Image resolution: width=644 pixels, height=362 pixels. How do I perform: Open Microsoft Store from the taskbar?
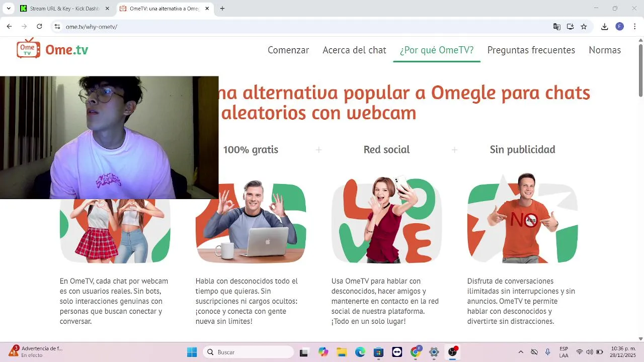[x=378, y=352]
